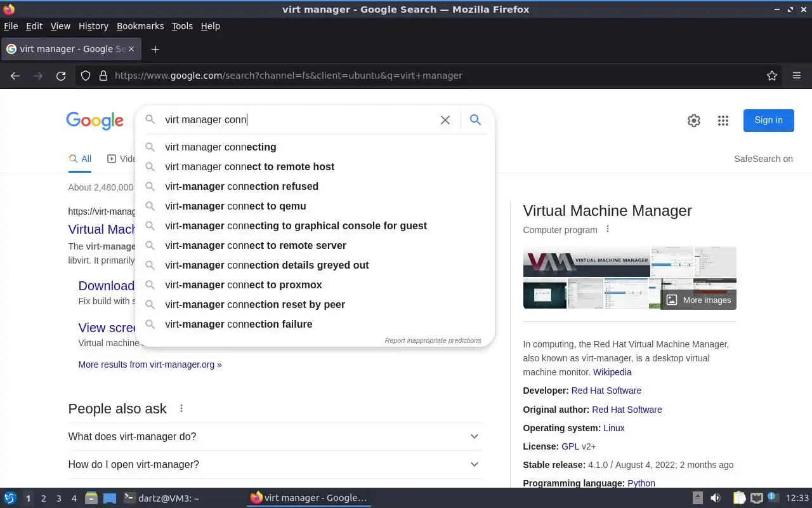This screenshot has width=812, height=508.
Task: Select suggestion 'connect to qemu'
Action: pyautogui.click(x=315, y=206)
